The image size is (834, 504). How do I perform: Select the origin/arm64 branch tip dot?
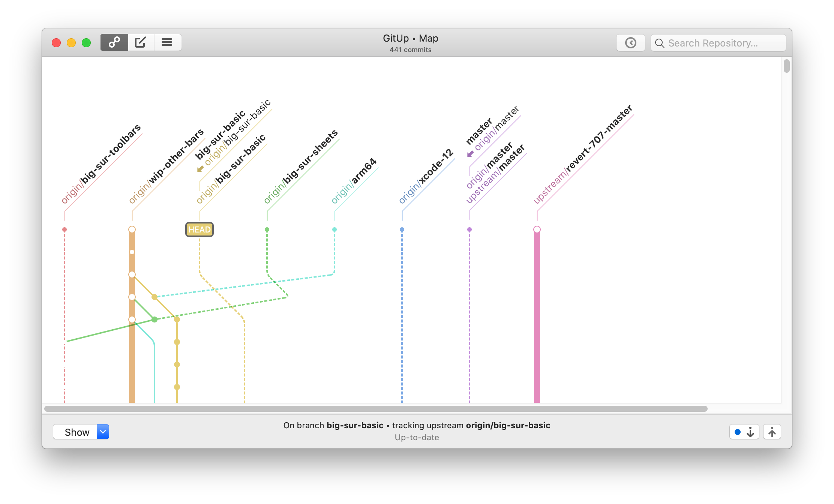point(334,229)
